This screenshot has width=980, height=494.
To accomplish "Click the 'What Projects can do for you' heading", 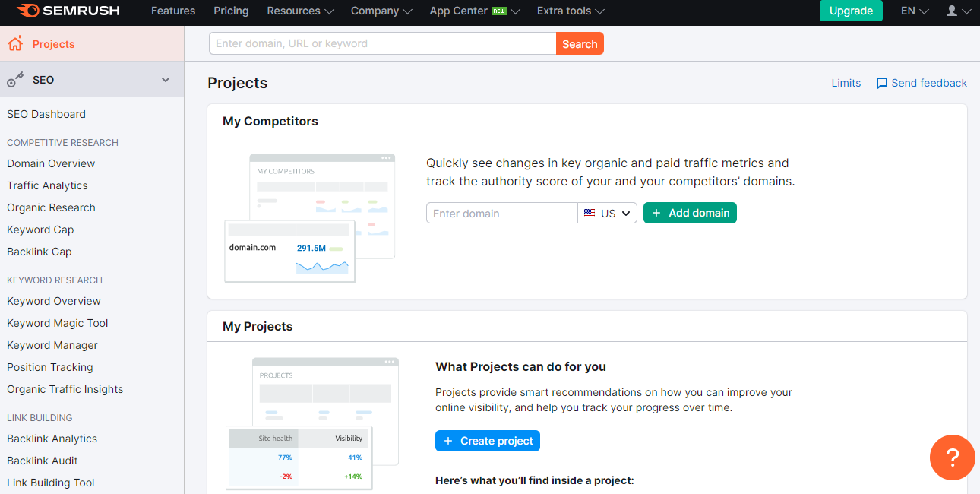I will [520, 367].
